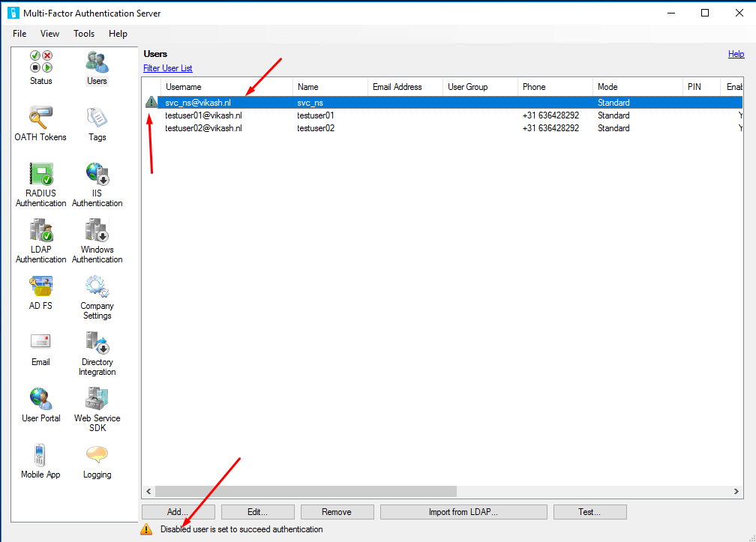The width and height of the screenshot is (756, 542).
Task: Click the Test... button
Action: (590, 512)
